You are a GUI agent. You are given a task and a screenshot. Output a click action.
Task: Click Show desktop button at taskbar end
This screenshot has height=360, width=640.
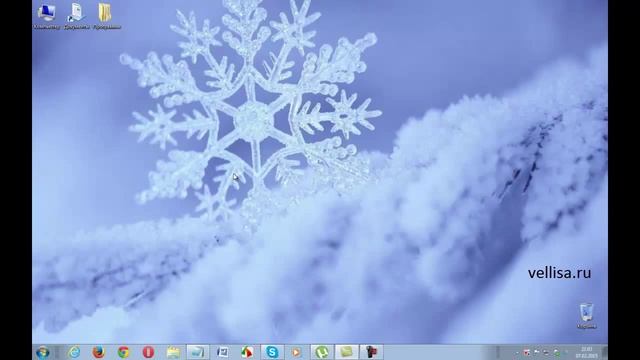pyautogui.click(x=604, y=352)
